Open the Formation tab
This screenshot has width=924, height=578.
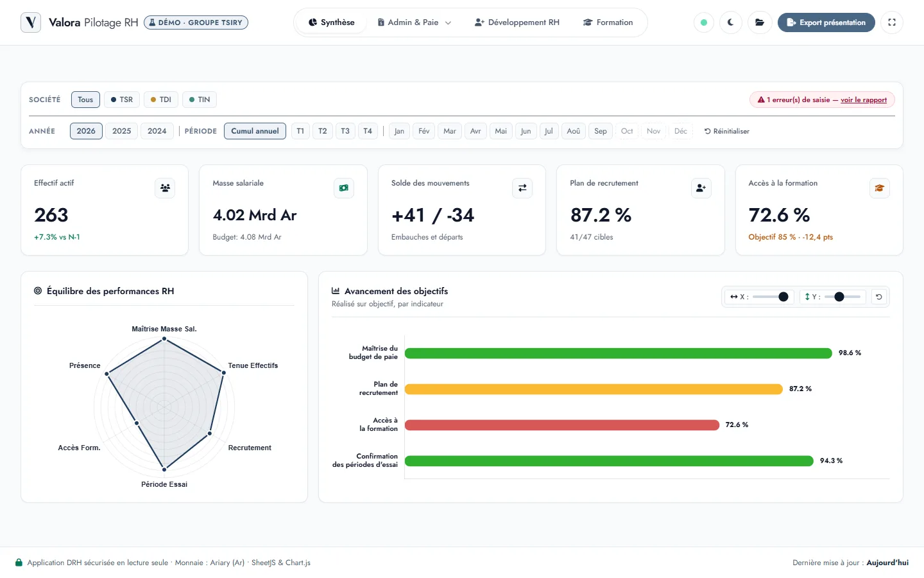coord(608,22)
